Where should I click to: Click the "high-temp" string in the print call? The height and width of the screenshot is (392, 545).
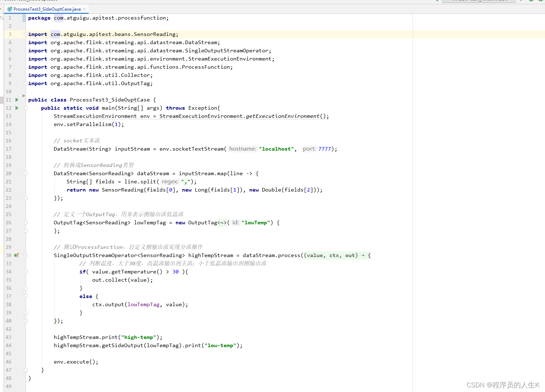point(139,337)
